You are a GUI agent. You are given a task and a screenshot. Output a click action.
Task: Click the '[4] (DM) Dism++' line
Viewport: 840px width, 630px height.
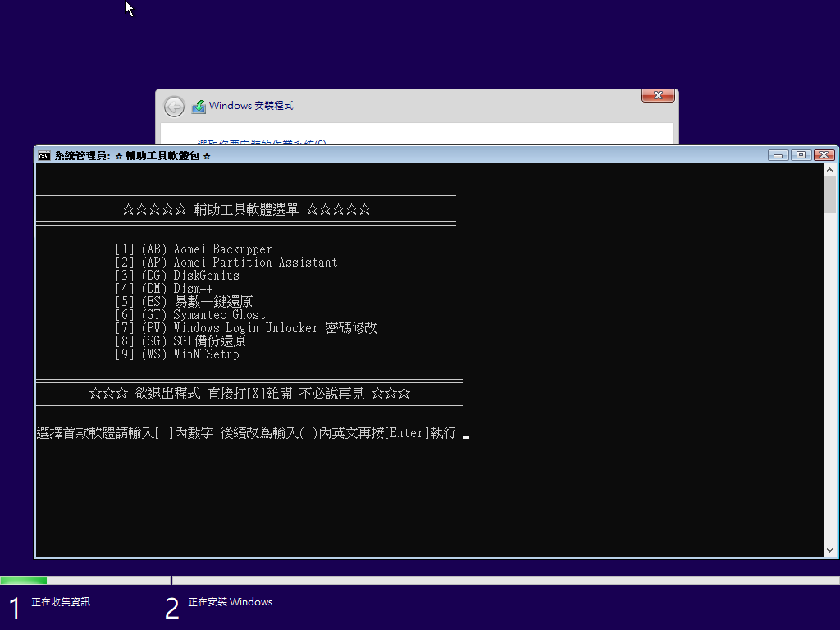(164, 289)
